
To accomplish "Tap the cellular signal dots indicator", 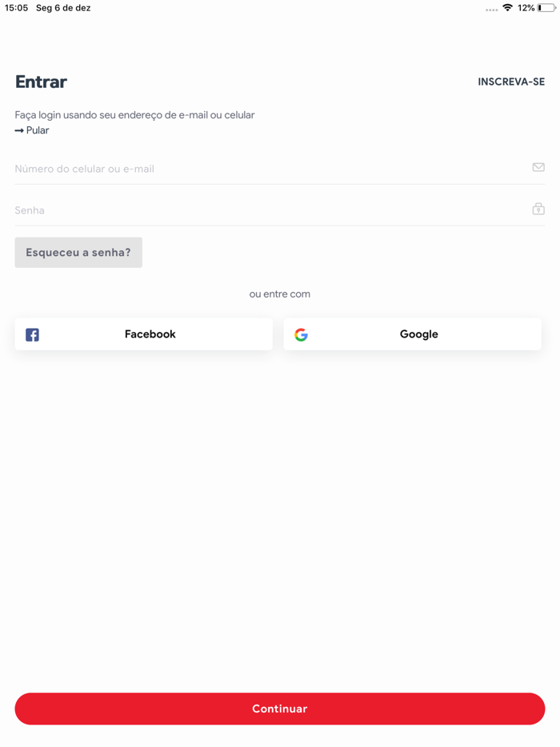I will click(x=491, y=10).
